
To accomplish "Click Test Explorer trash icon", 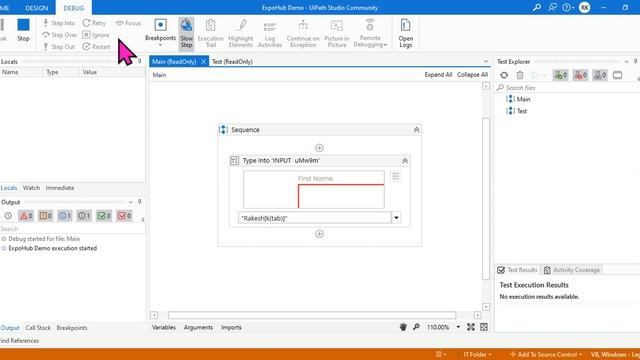I will pyautogui.click(x=520, y=75).
